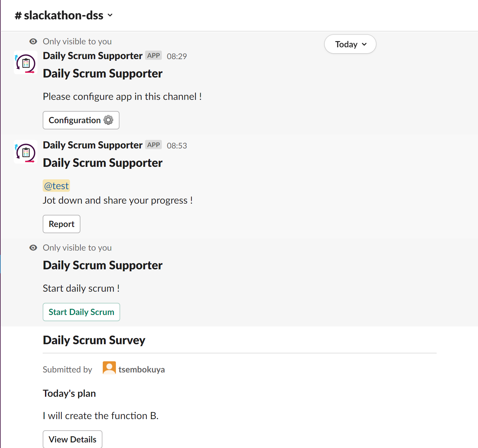Click the APP badge next to 08:29
478x448 pixels.
[x=154, y=56]
